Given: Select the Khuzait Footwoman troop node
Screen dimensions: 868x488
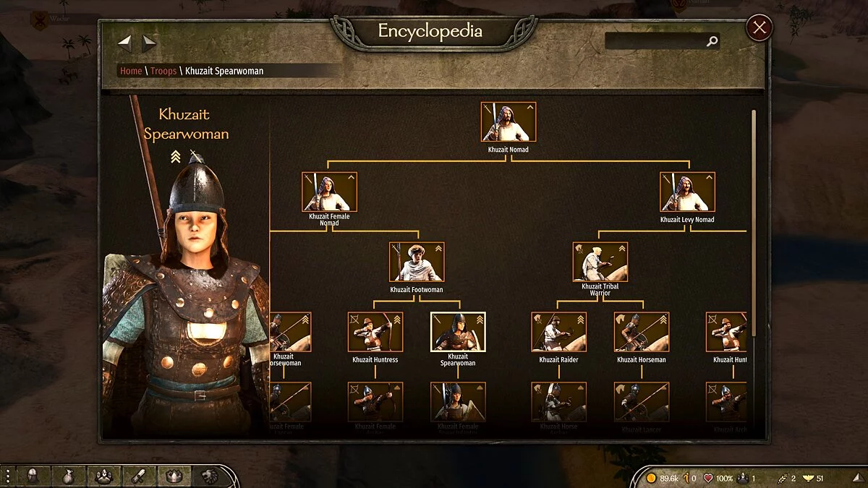Looking at the screenshot, I should [x=417, y=262].
